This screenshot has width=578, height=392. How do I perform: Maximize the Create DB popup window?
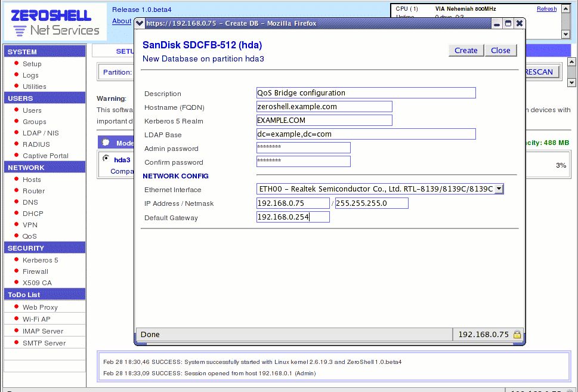point(508,23)
